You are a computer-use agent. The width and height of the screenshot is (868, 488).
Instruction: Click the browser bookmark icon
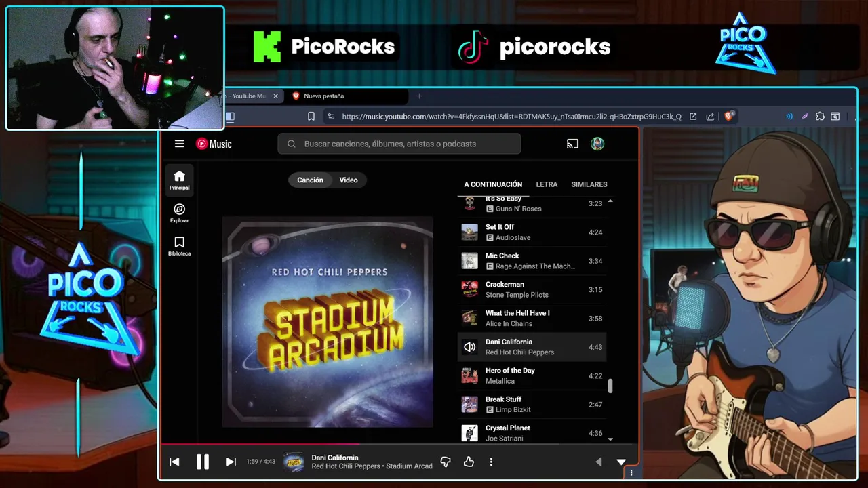(x=311, y=117)
